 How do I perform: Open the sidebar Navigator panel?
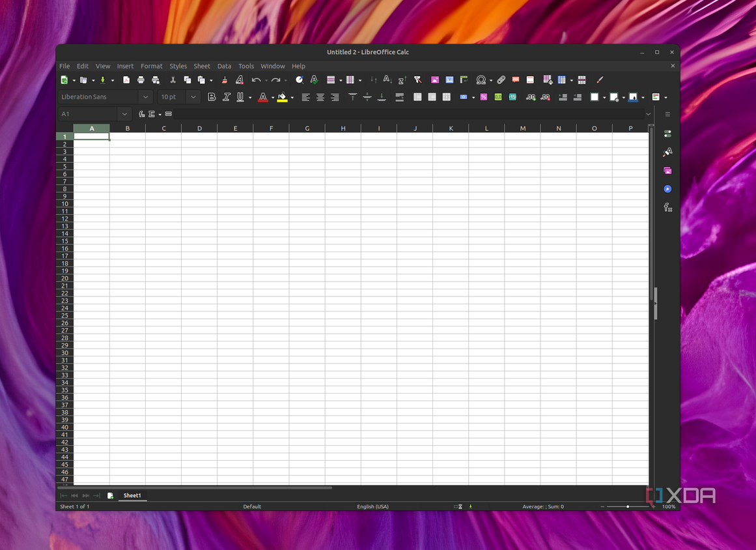(667, 189)
